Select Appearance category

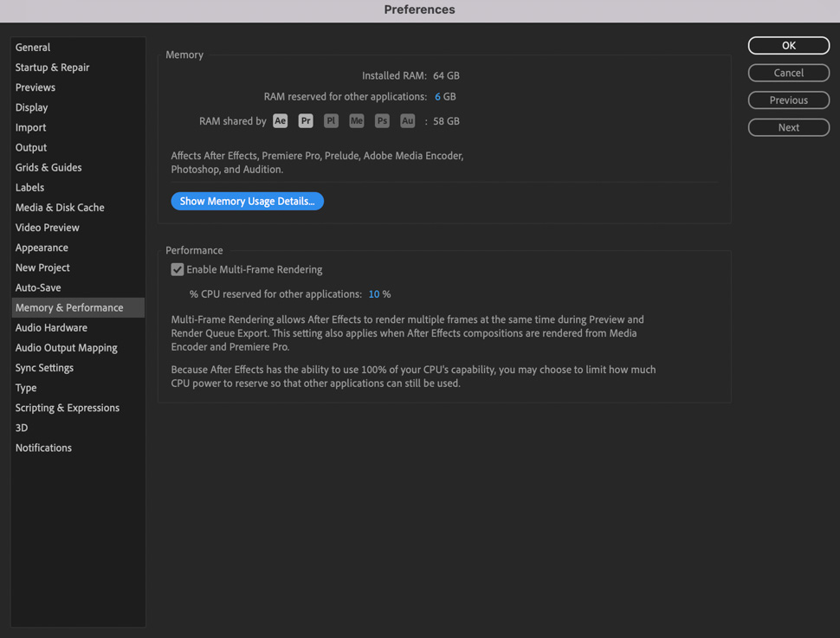[x=78, y=248]
